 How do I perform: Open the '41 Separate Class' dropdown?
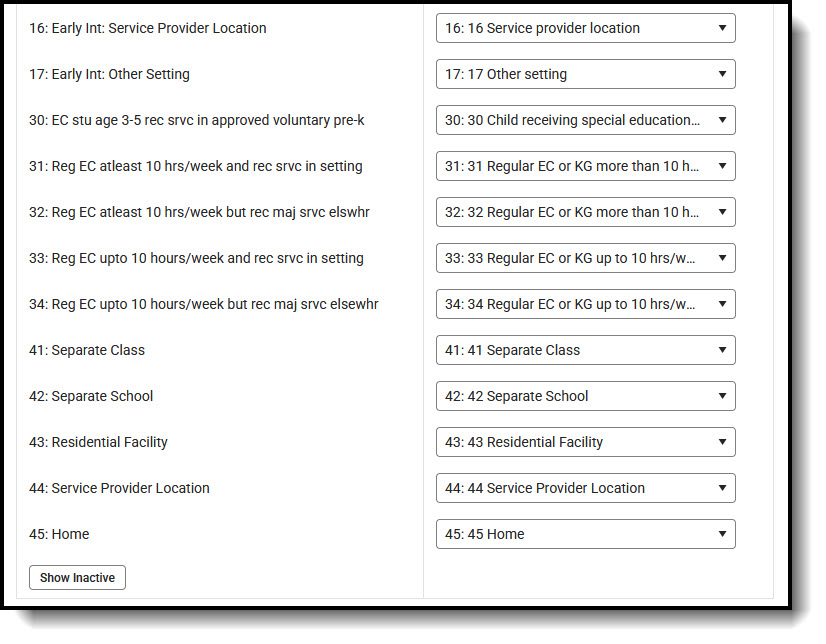(585, 350)
